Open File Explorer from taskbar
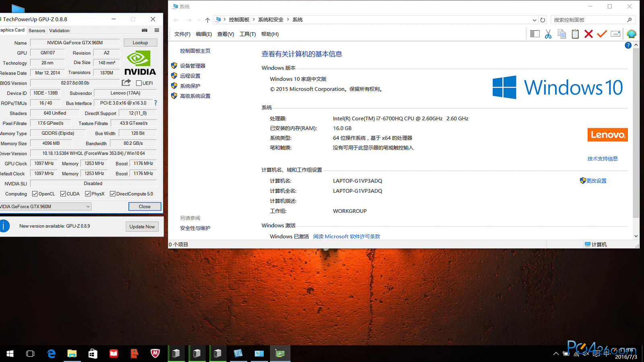Image resolution: width=644 pixels, height=362 pixels. point(72,354)
